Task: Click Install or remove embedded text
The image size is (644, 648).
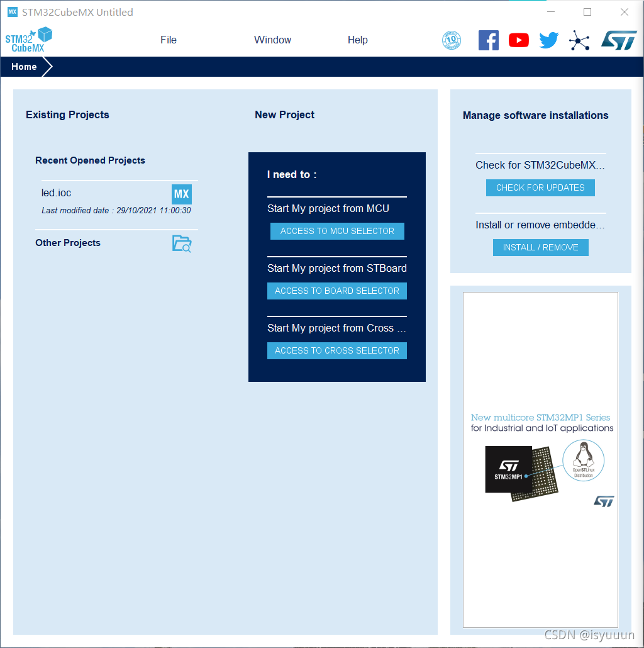Action: pyautogui.click(x=540, y=225)
